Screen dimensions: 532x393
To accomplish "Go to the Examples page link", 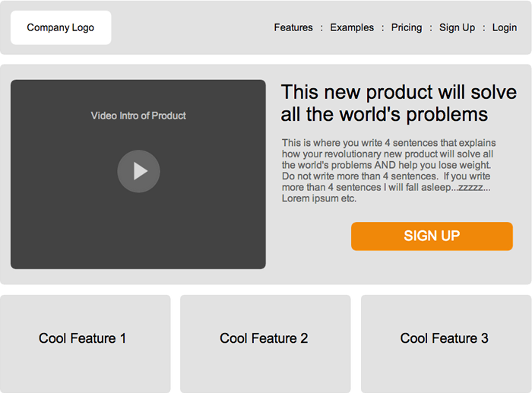I will point(352,27).
